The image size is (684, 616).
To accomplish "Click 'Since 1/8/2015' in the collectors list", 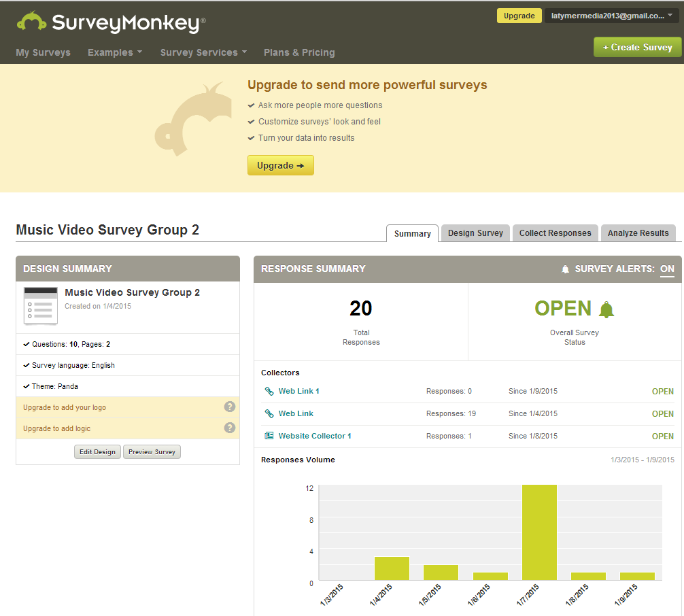I will [532, 436].
